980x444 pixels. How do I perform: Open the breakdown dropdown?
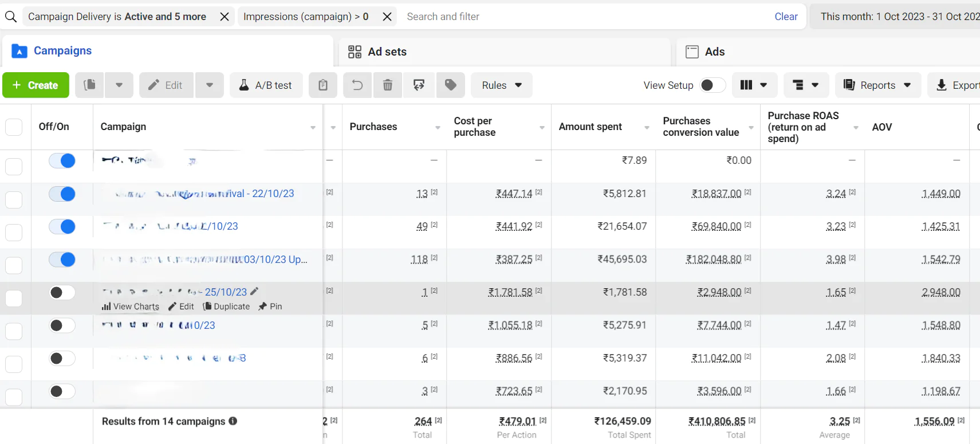(805, 85)
